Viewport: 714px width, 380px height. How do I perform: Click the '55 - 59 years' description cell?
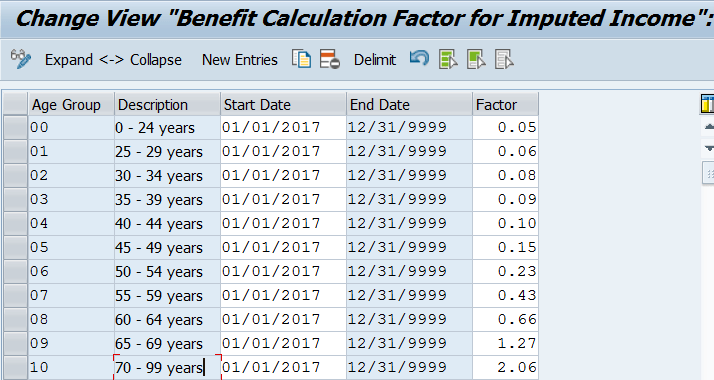[x=167, y=295]
